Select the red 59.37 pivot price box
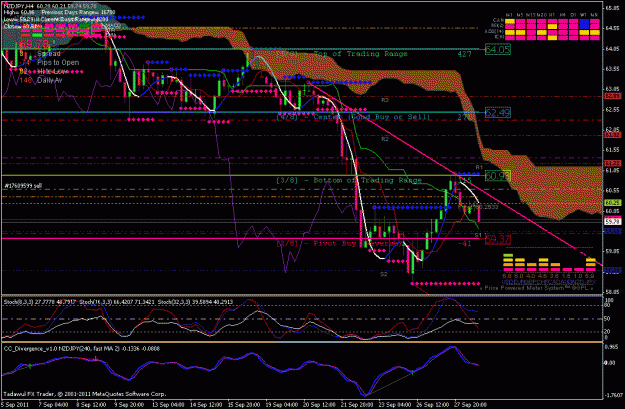This screenshot has width=625, height=409. point(498,239)
